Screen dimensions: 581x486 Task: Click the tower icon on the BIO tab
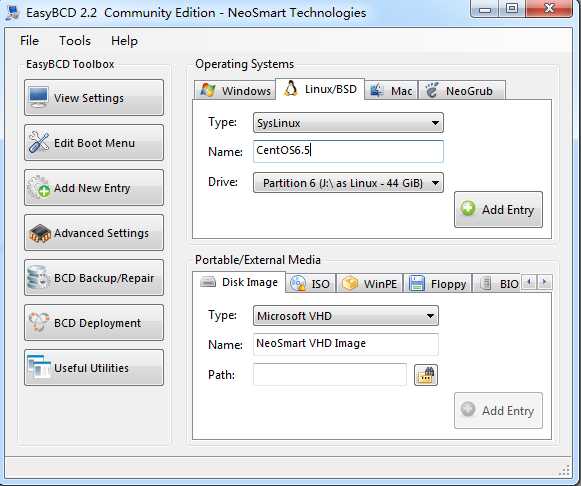pos(486,284)
